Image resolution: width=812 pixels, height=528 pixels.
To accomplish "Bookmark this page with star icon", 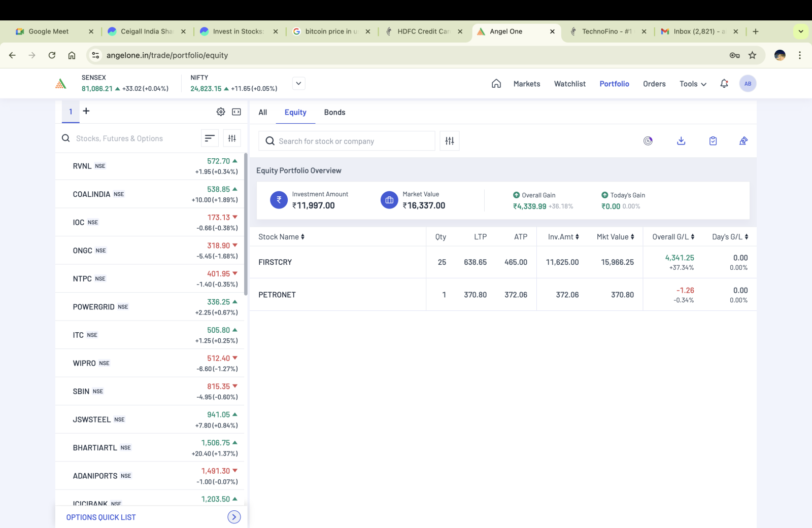I will point(752,55).
